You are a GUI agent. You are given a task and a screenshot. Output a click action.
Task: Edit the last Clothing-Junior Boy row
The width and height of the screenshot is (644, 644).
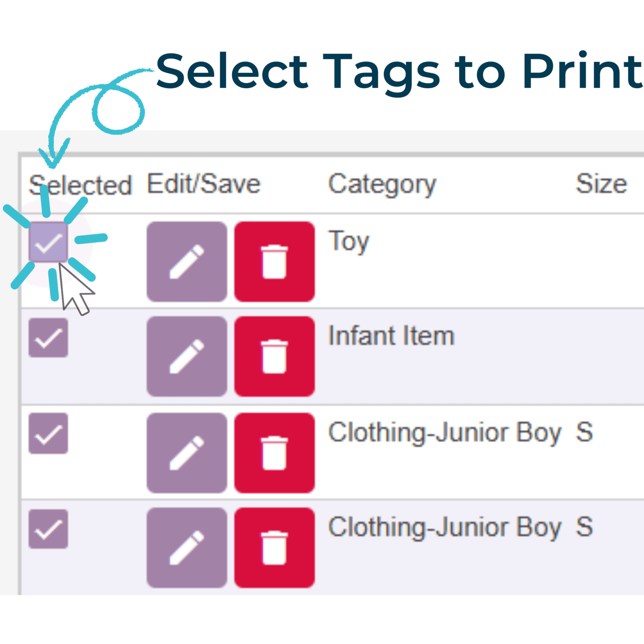pos(187,547)
